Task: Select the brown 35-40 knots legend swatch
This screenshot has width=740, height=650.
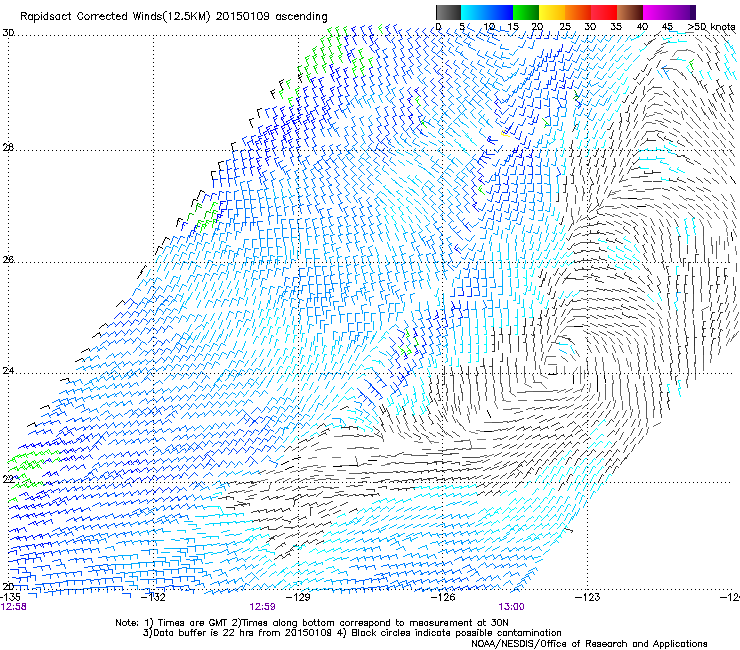Action: coord(630,12)
